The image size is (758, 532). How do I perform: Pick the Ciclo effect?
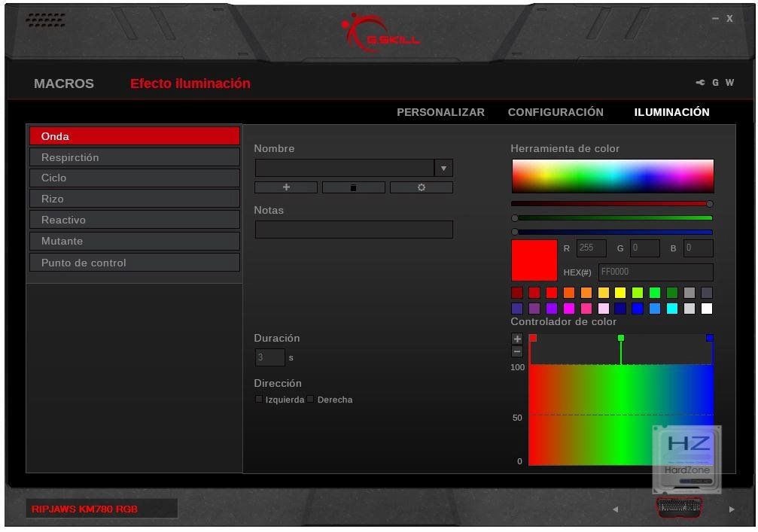[x=135, y=178]
